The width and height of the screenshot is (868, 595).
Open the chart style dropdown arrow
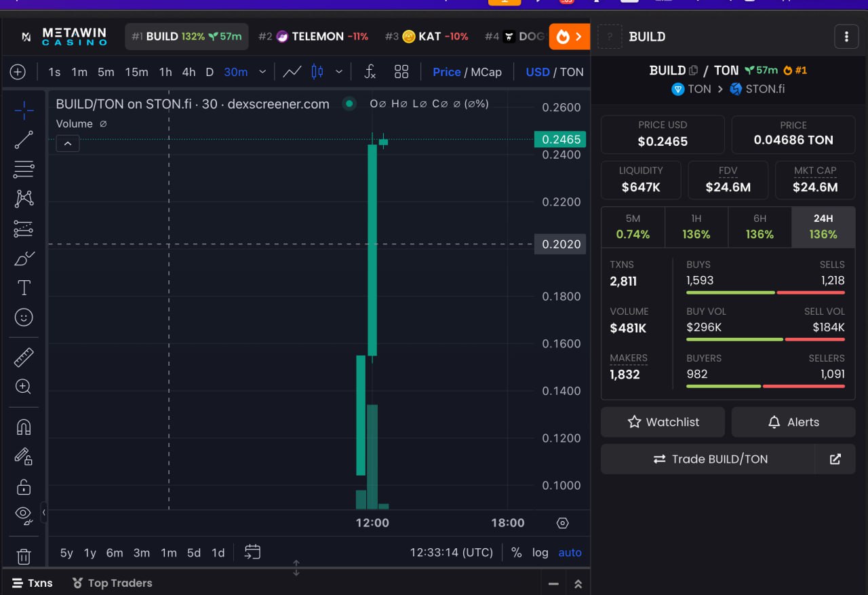point(339,72)
